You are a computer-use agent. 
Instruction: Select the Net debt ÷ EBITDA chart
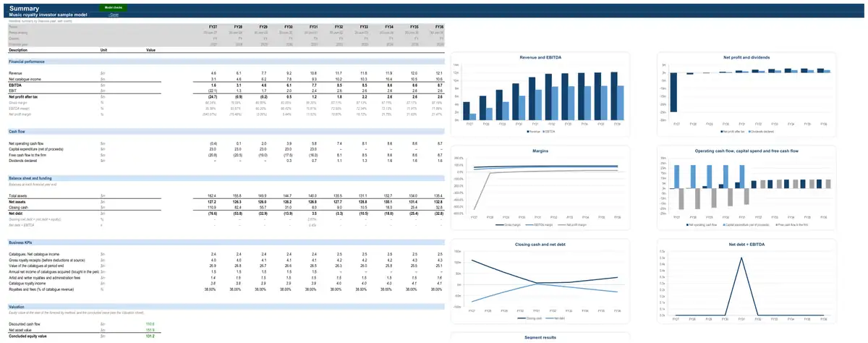(745, 281)
